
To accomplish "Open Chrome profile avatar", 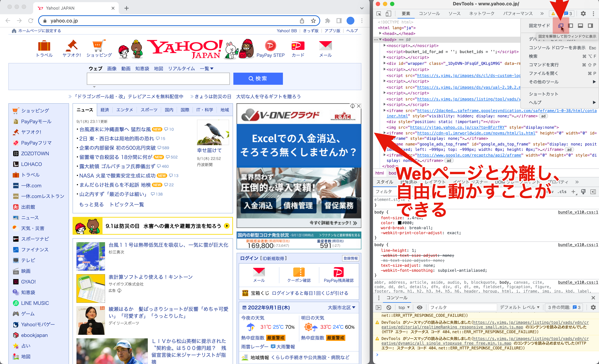I will [x=350, y=21].
